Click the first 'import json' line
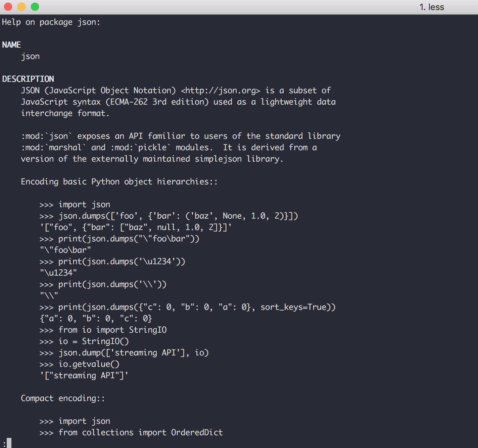 pyautogui.click(x=84, y=205)
